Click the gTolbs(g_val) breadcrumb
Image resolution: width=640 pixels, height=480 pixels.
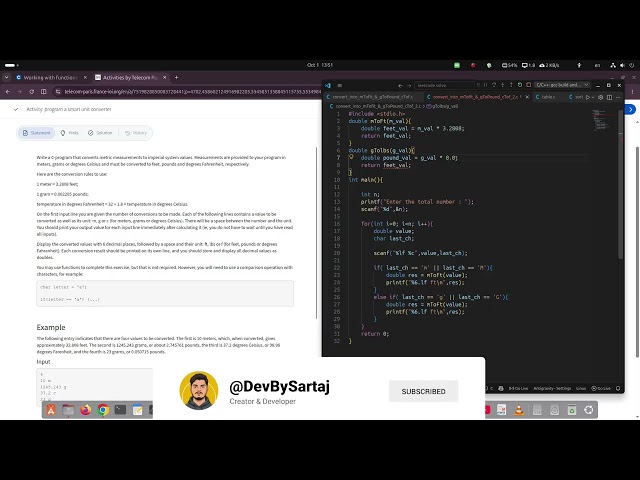click(445, 106)
